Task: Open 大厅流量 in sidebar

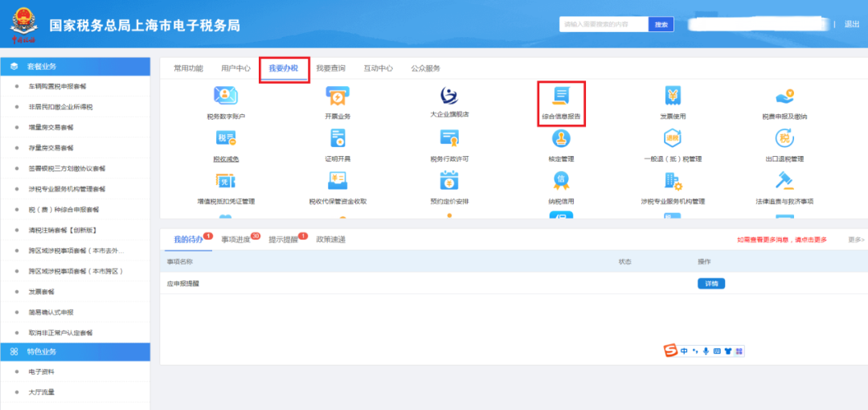Action: pyautogui.click(x=42, y=392)
